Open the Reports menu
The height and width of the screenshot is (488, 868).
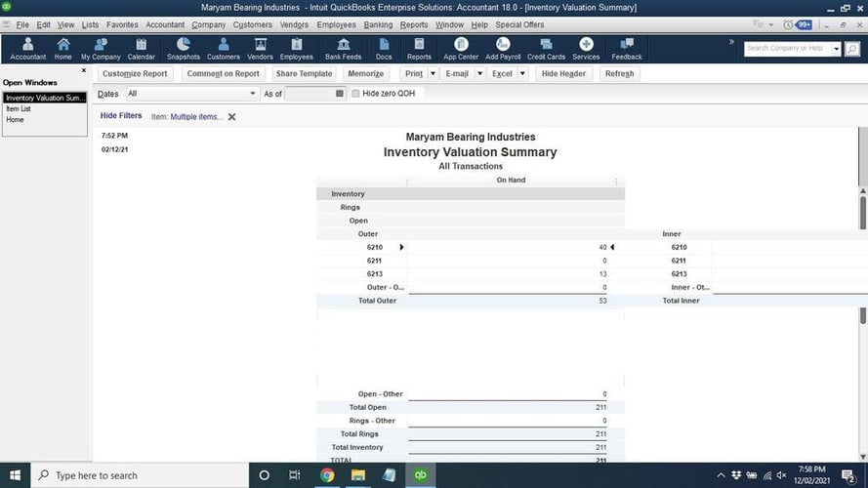pyautogui.click(x=414, y=25)
